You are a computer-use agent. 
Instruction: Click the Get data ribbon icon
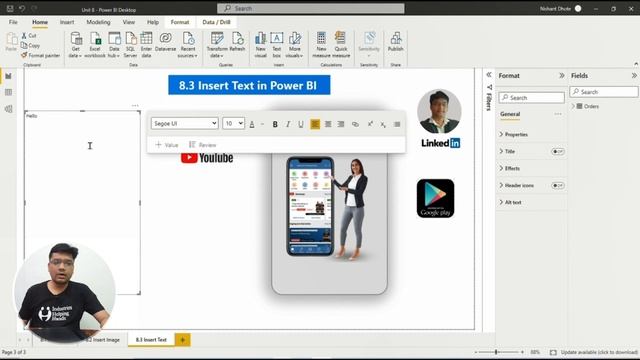(76, 44)
